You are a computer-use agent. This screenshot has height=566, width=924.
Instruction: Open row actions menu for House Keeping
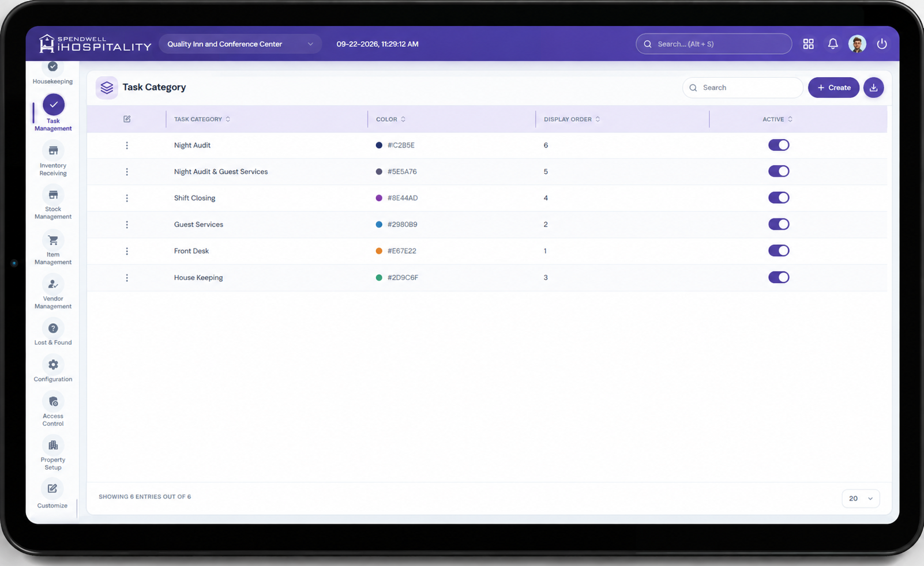pyautogui.click(x=127, y=278)
